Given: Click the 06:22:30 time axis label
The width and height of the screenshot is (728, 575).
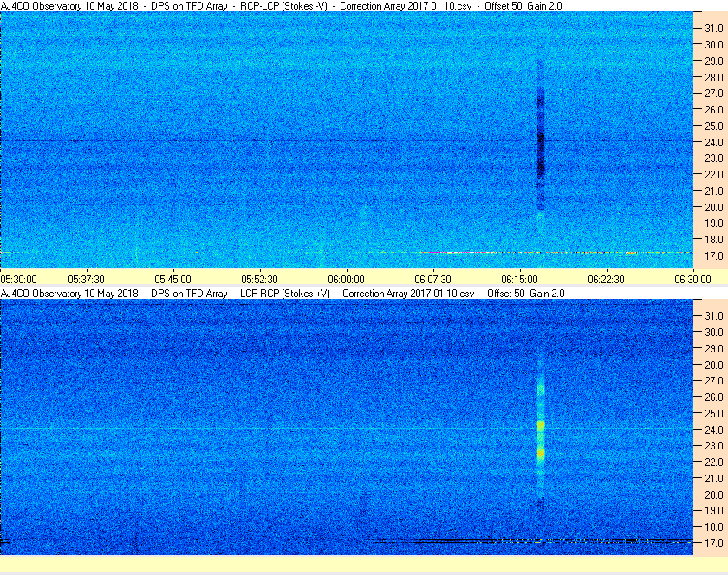Looking at the screenshot, I should 607,280.
